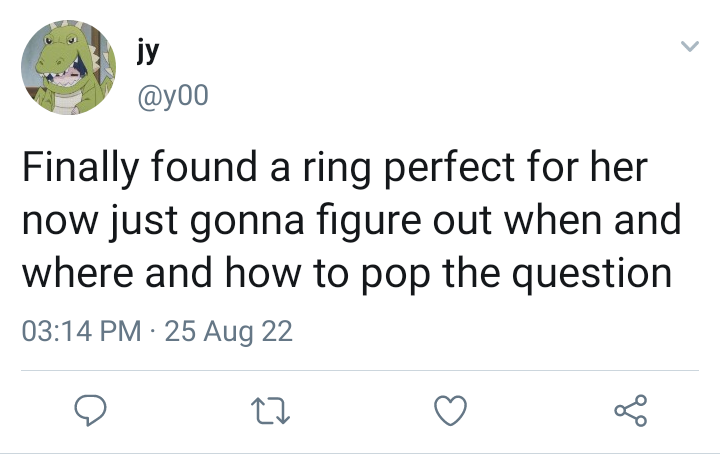Show more actions from the top-right chevron
This screenshot has width=720, height=465.
pyautogui.click(x=689, y=46)
